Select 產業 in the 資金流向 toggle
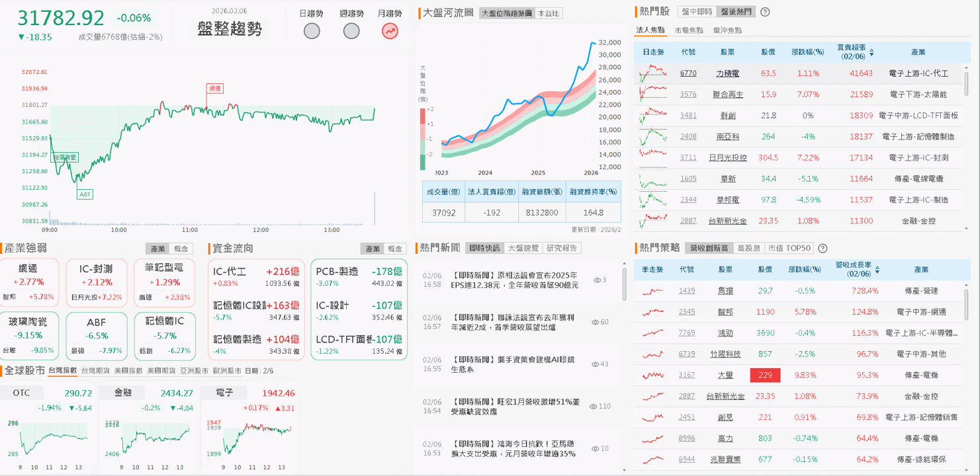980x476 pixels. [373, 249]
